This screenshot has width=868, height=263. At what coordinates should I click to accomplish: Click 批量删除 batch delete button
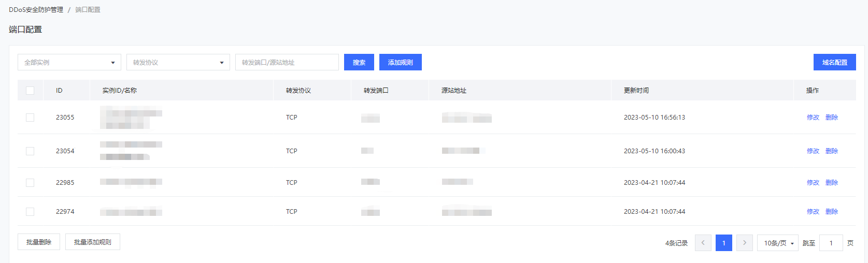pyautogui.click(x=39, y=242)
